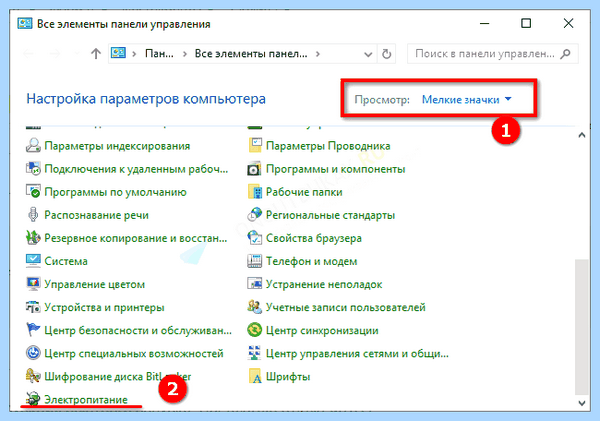Click the Учетные записи пользователей icon
The height and width of the screenshot is (421, 600).
255,307
